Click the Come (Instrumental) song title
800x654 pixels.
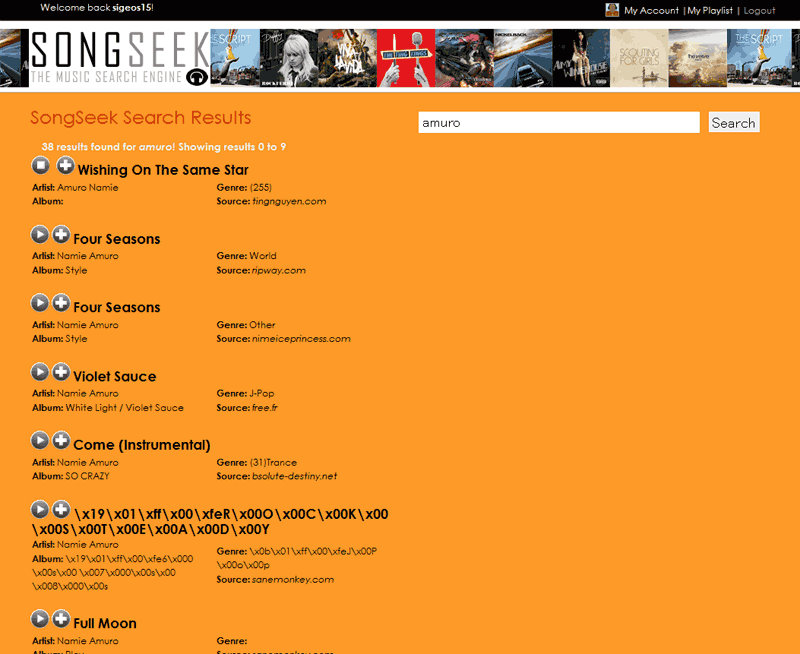[x=142, y=445]
